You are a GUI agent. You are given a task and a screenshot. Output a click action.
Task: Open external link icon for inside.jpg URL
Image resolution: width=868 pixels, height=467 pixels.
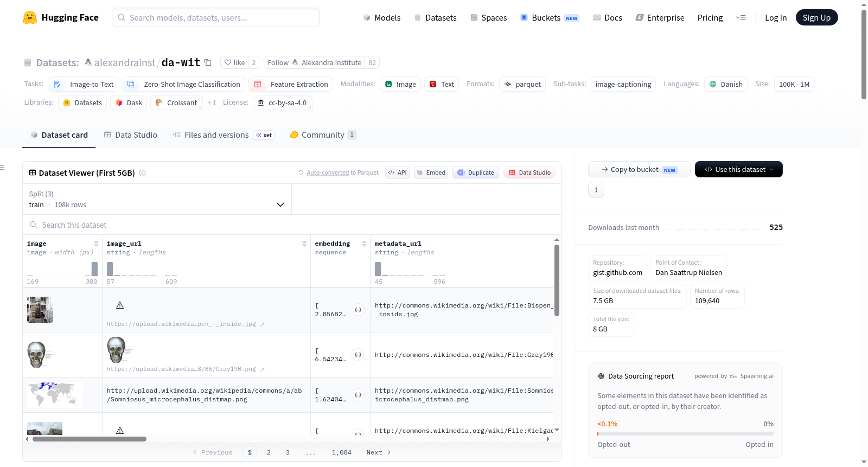(x=263, y=324)
